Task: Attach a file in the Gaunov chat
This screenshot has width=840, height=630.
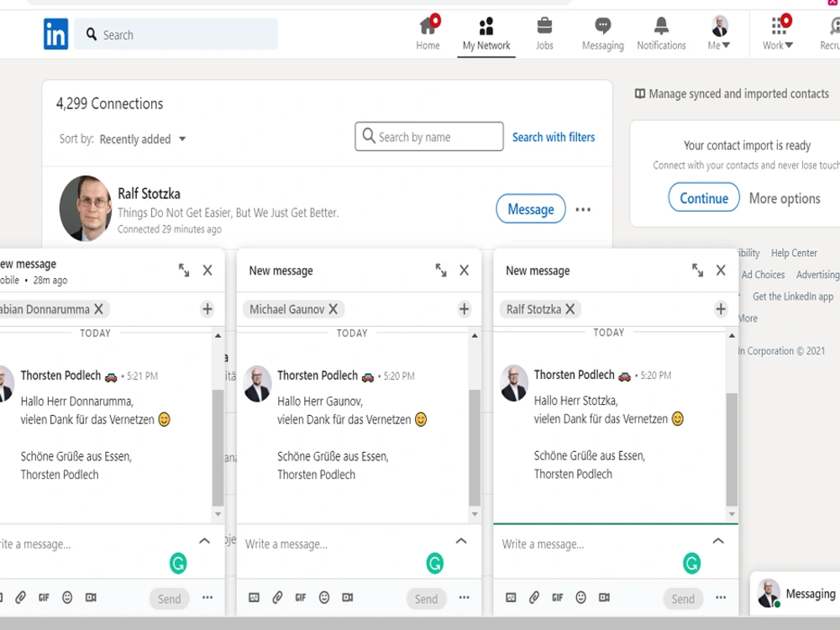Action: [x=277, y=597]
